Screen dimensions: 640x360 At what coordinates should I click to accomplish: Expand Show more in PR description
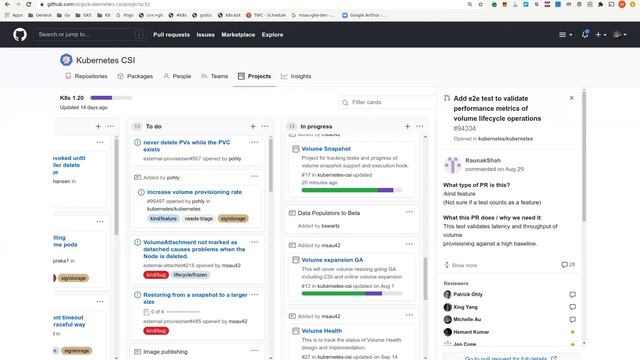pos(460,265)
